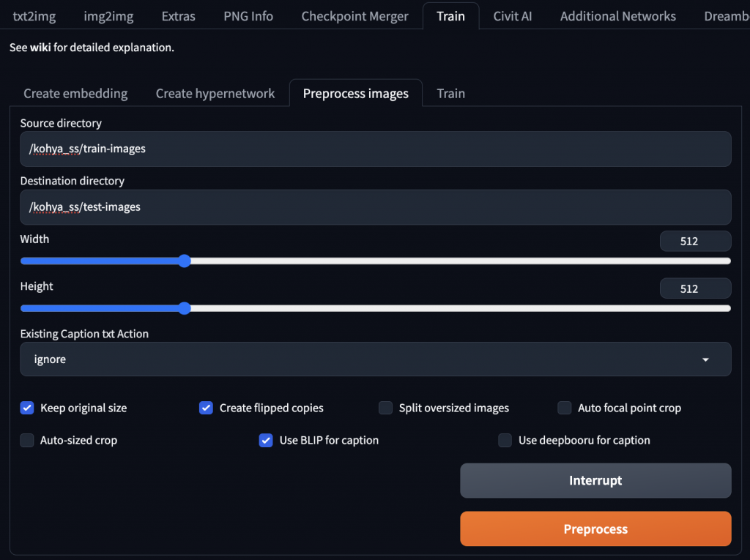Check the Auto-sized crop option
This screenshot has width=750, height=560.
(x=27, y=440)
